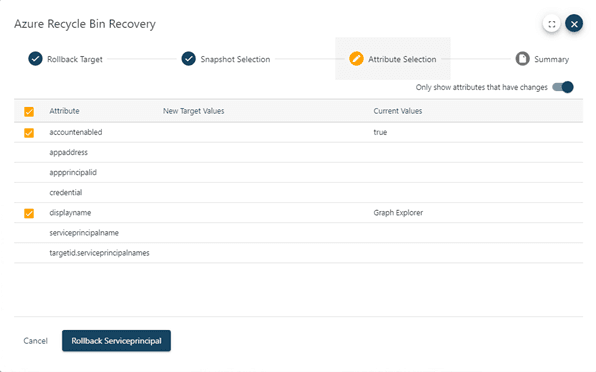Open the Attribute Selection step
This screenshot has height=372, width=596.
pyautogui.click(x=393, y=59)
